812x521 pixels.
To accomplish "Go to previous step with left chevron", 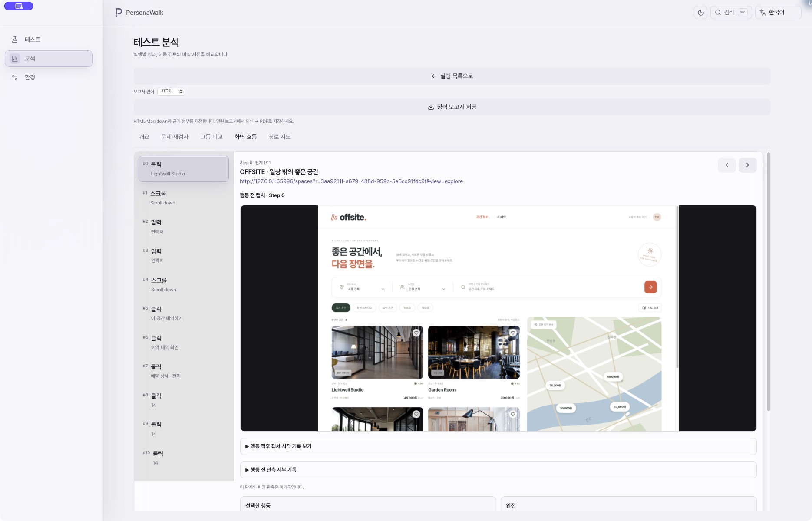I will click(x=726, y=165).
